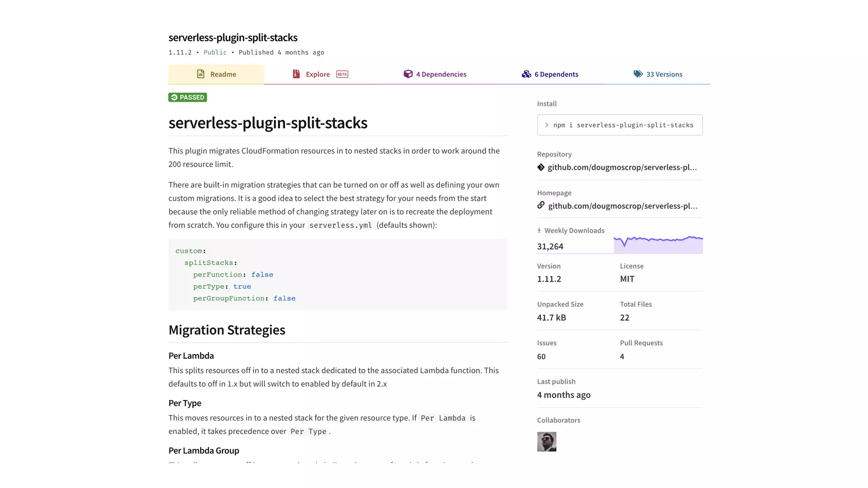Click the BETA label badge
The height and width of the screenshot is (488, 868).
pyautogui.click(x=342, y=74)
